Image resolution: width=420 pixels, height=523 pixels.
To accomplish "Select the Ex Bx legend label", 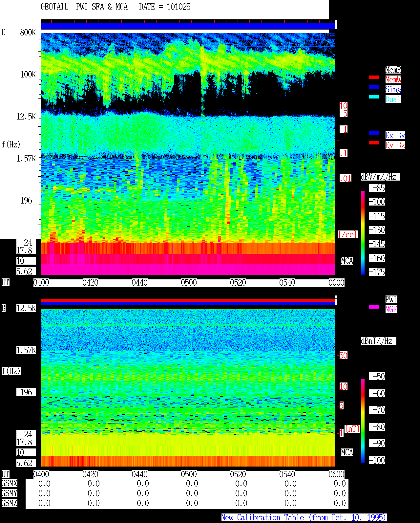I will [395, 135].
